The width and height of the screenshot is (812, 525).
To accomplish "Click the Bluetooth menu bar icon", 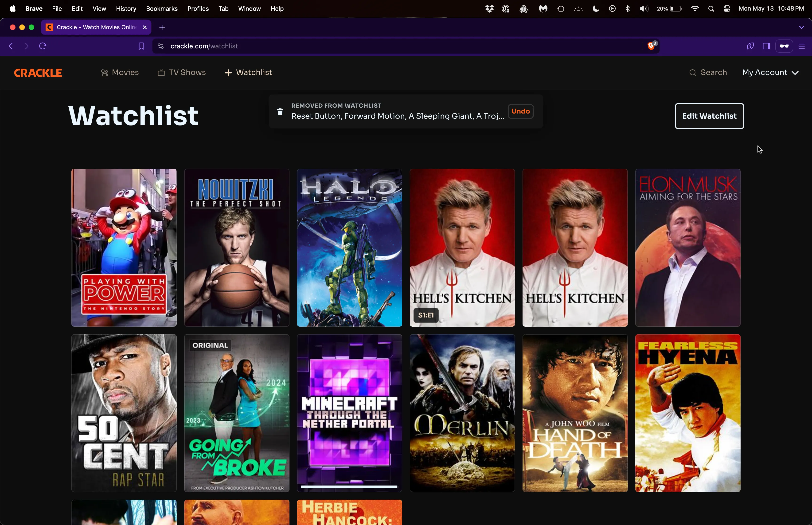I will (627, 9).
